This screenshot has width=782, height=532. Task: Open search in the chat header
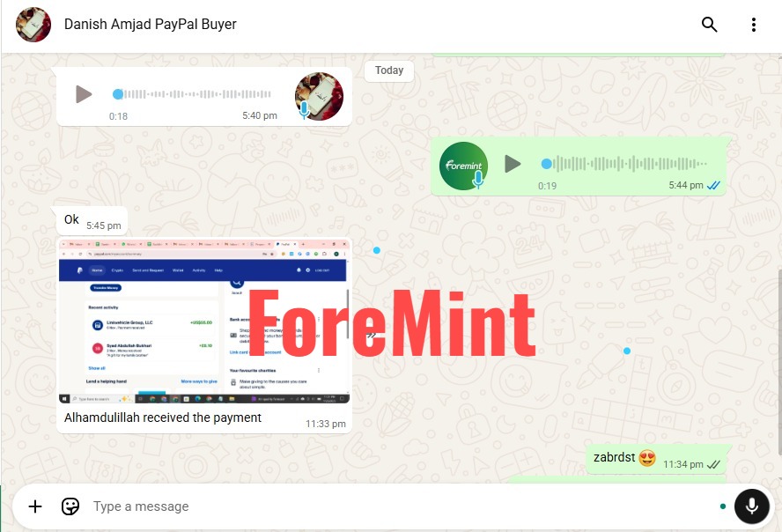[709, 25]
